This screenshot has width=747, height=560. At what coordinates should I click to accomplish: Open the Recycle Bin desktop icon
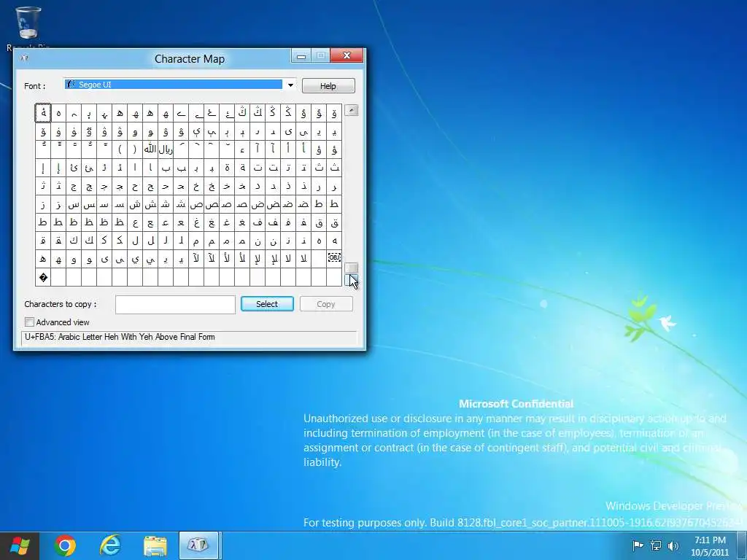point(28,27)
